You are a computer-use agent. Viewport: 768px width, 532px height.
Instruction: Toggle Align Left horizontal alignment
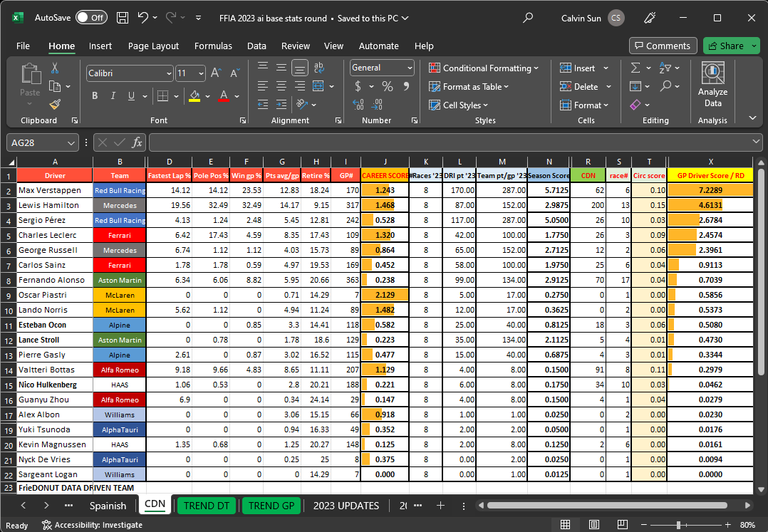coord(263,86)
